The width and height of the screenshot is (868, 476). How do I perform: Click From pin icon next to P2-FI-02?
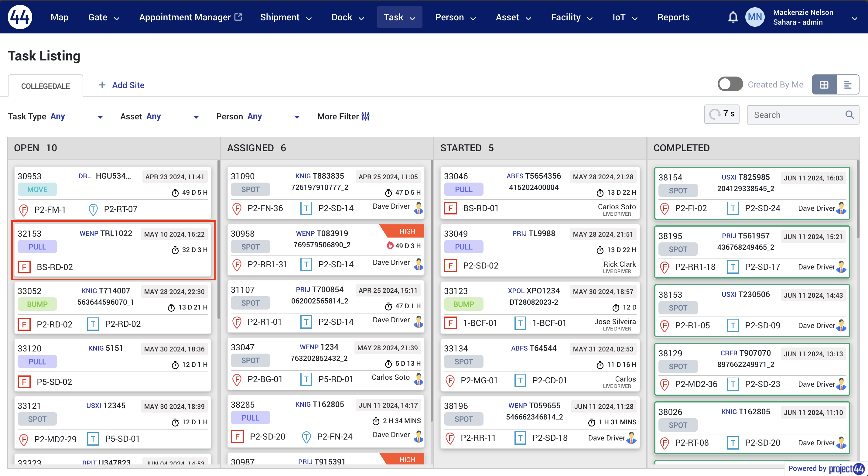[x=665, y=209]
